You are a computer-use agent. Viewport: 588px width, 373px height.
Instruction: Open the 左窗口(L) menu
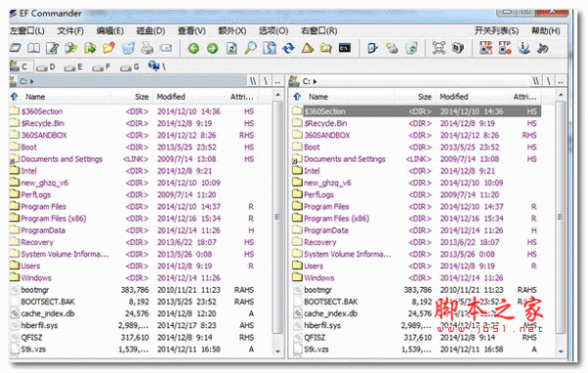point(27,30)
